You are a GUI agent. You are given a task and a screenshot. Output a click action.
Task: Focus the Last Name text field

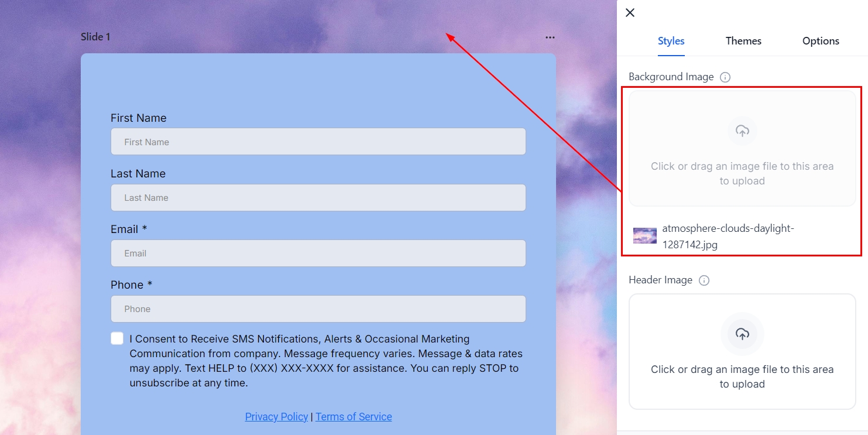(318, 198)
